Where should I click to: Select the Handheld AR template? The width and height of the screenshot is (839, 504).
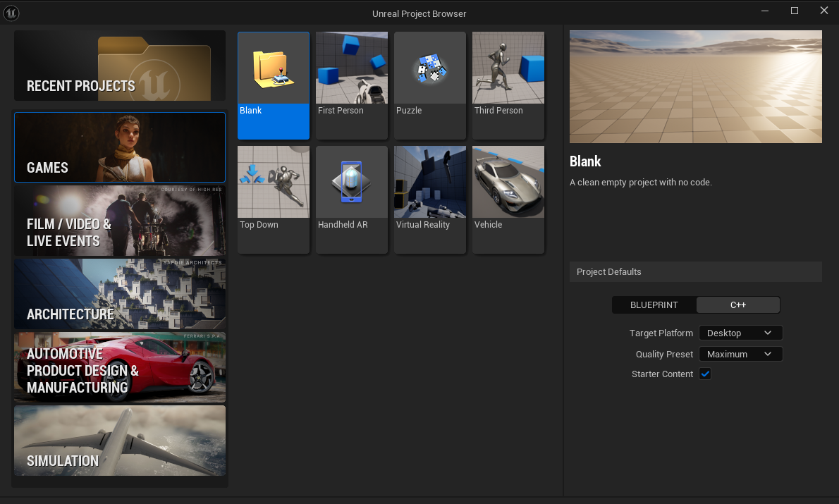(x=352, y=199)
